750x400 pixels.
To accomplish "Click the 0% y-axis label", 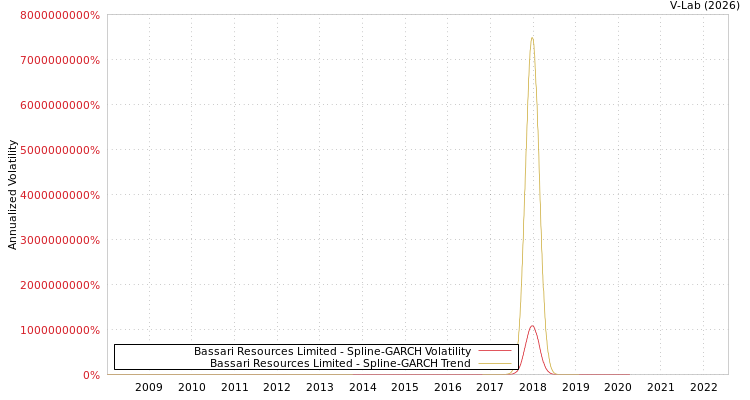I will 91,375.
